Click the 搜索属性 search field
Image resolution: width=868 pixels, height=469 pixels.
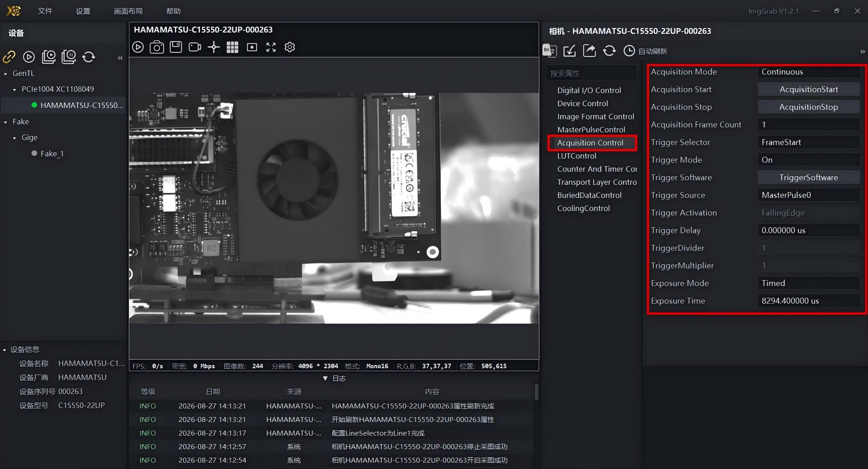[591, 73]
